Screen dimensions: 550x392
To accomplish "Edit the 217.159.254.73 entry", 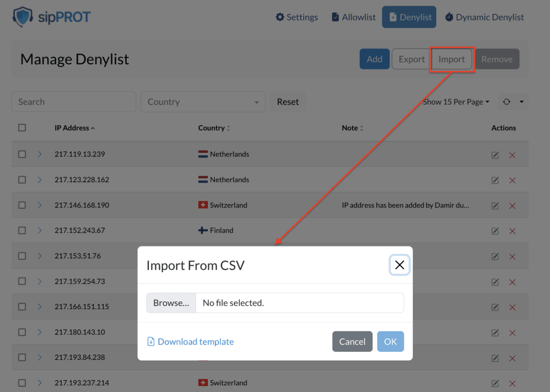I will click(495, 282).
